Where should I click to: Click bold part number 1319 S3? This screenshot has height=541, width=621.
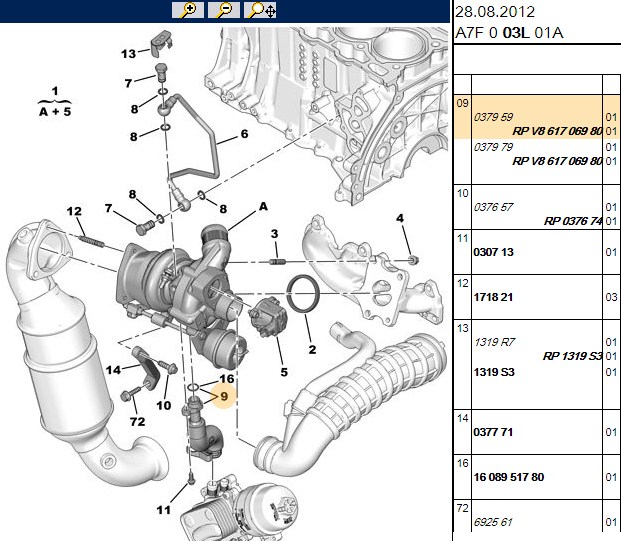tap(494, 372)
